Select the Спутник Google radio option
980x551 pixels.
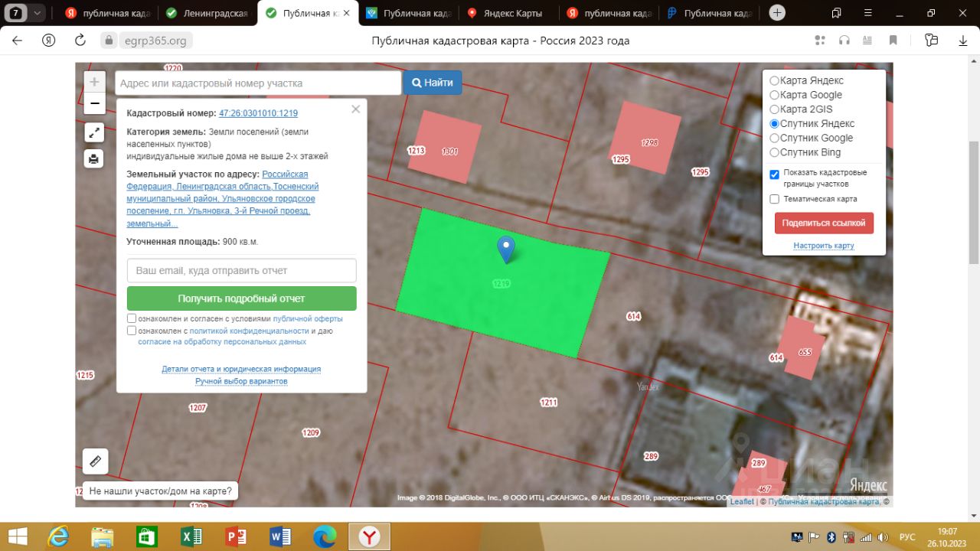click(774, 139)
